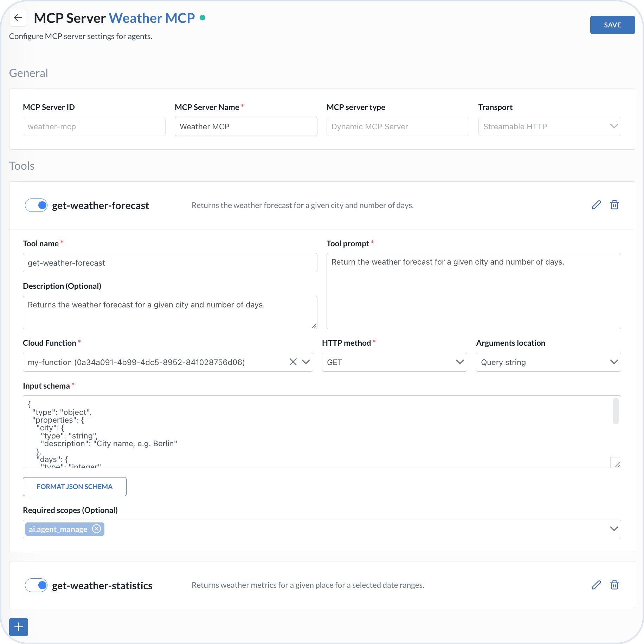644x644 pixels.
Task: Disable the get-weather-forecast tool toggle
Action: click(x=36, y=205)
